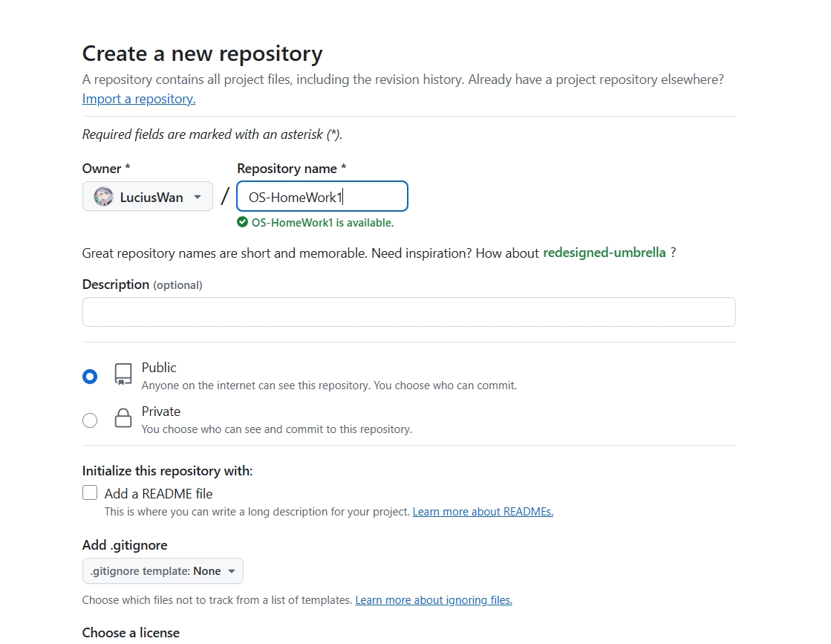Screen dimensions: 831x644
Task: Click the 'Choose a license' heading
Action: click(x=131, y=632)
